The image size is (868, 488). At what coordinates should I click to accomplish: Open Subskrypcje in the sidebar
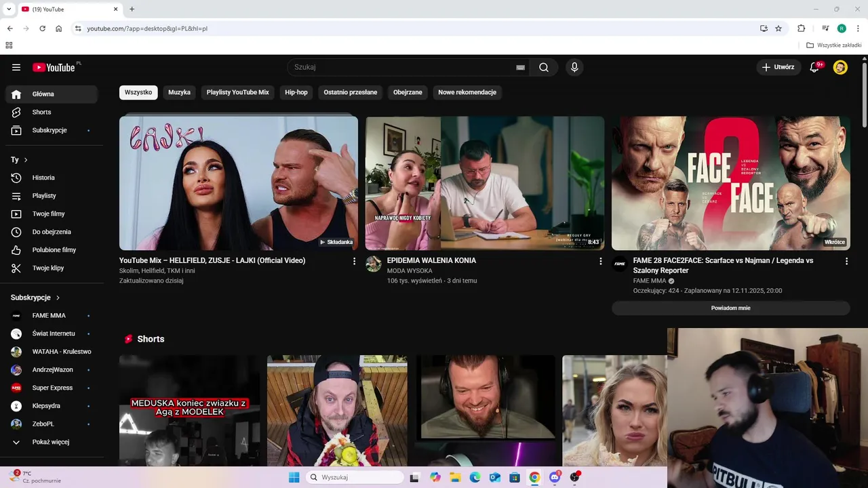[52, 130]
